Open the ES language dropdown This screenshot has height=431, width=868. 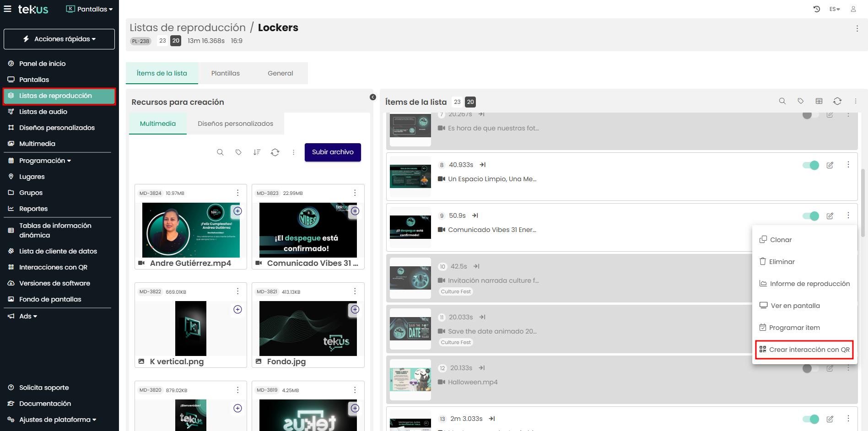(x=835, y=9)
